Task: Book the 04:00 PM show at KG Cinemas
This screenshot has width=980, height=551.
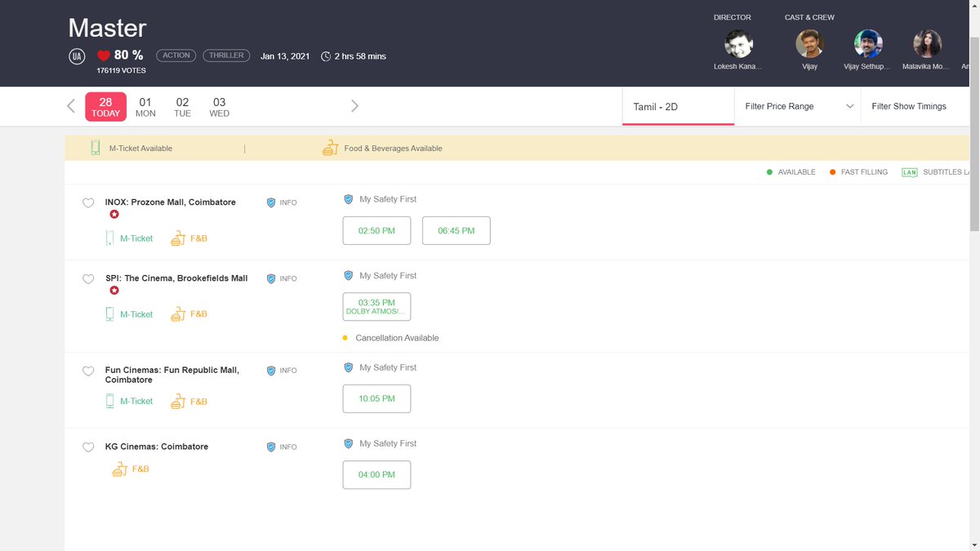Action: [376, 475]
